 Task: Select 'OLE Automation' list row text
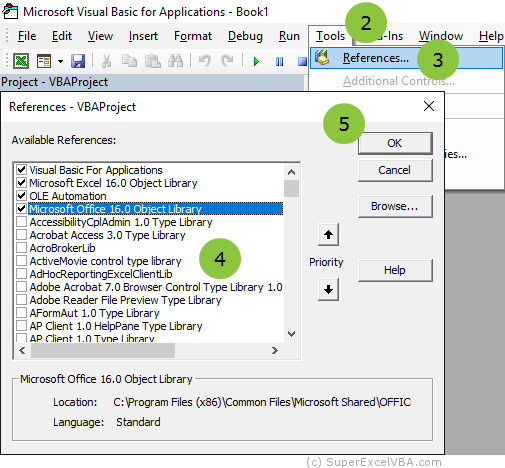(x=68, y=196)
